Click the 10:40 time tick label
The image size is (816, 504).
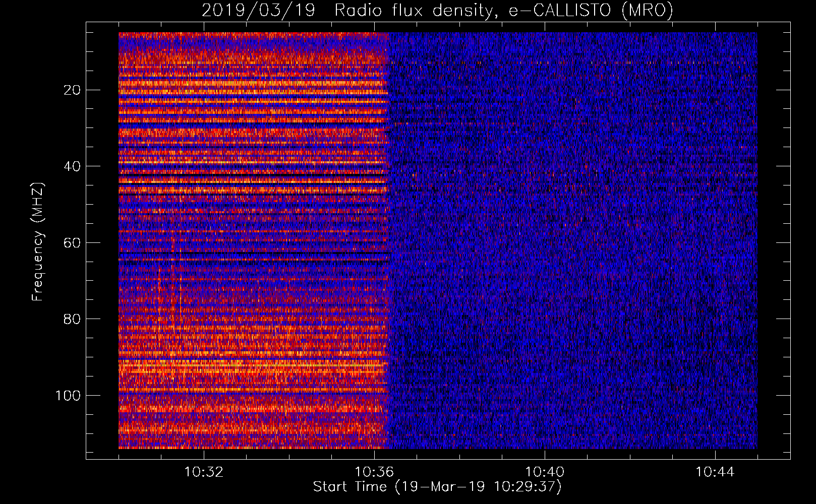pos(545,472)
